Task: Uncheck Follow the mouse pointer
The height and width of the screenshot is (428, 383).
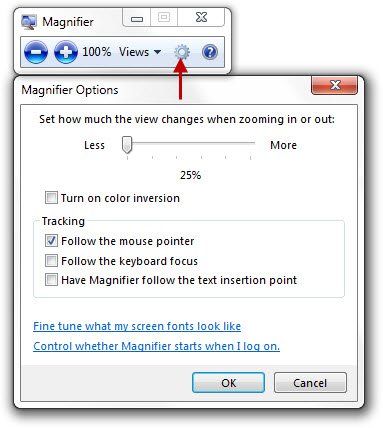Action: point(51,240)
